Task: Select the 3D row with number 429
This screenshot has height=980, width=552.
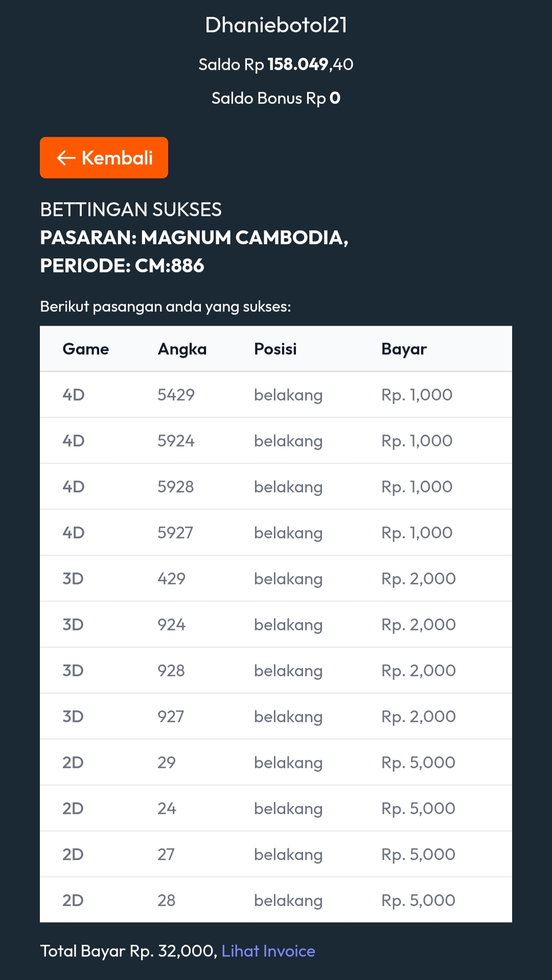Action: coord(276,579)
